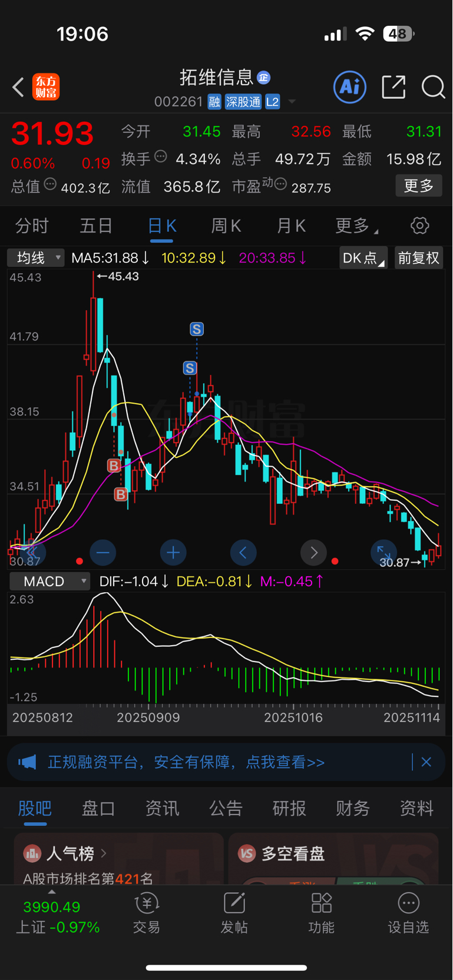Open 均线 indicator dropdown
Image resolution: width=453 pixels, height=980 pixels.
[x=35, y=258]
